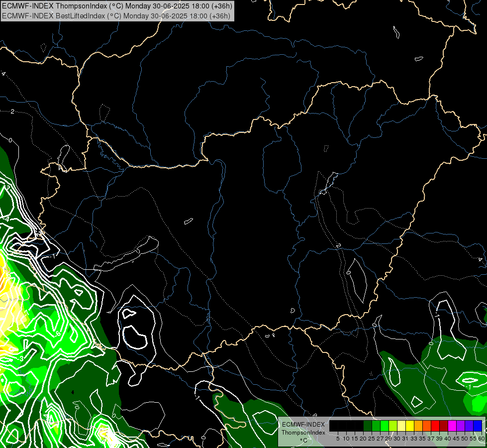Click the legend tick value 50
The width and height of the screenshot is (487, 448).
tap(464, 439)
